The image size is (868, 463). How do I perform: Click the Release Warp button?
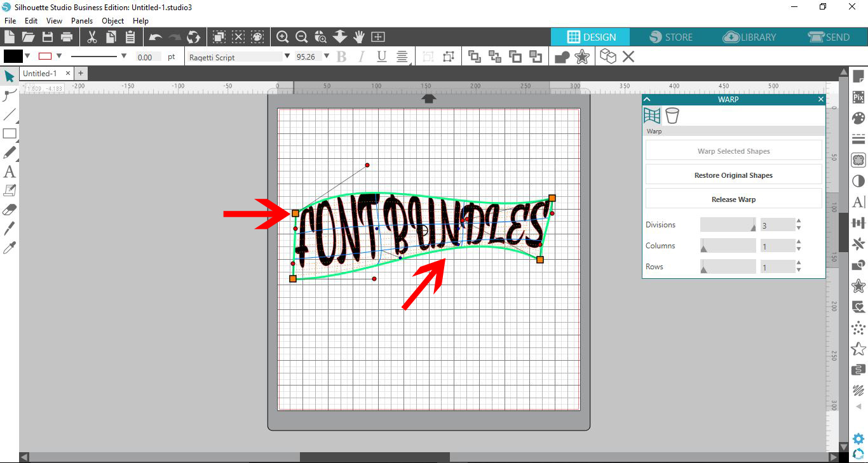tap(733, 199)
